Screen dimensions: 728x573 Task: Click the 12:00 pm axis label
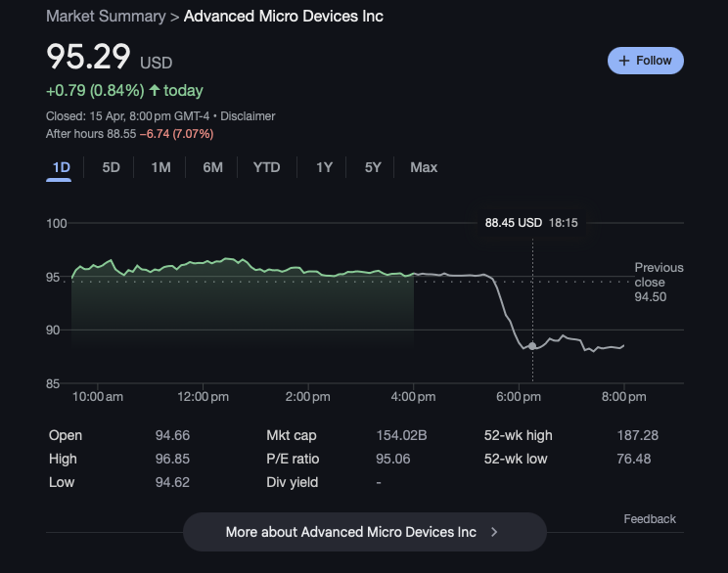click(x=203, y=397)
